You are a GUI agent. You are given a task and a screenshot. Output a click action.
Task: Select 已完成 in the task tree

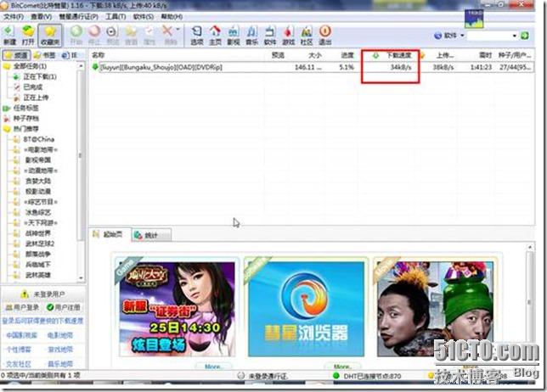click(33, 87)
